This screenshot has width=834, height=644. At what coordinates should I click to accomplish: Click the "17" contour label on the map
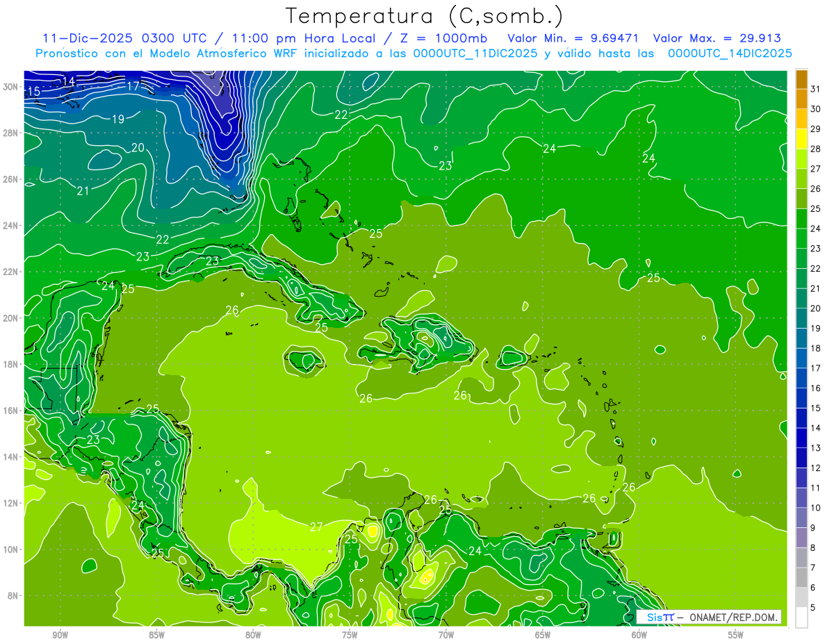point(133,86)
